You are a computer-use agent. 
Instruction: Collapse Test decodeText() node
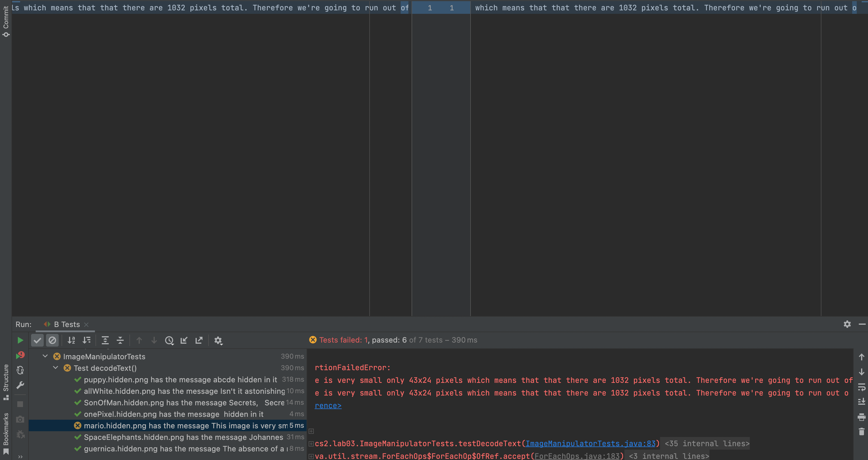(56, 368)
